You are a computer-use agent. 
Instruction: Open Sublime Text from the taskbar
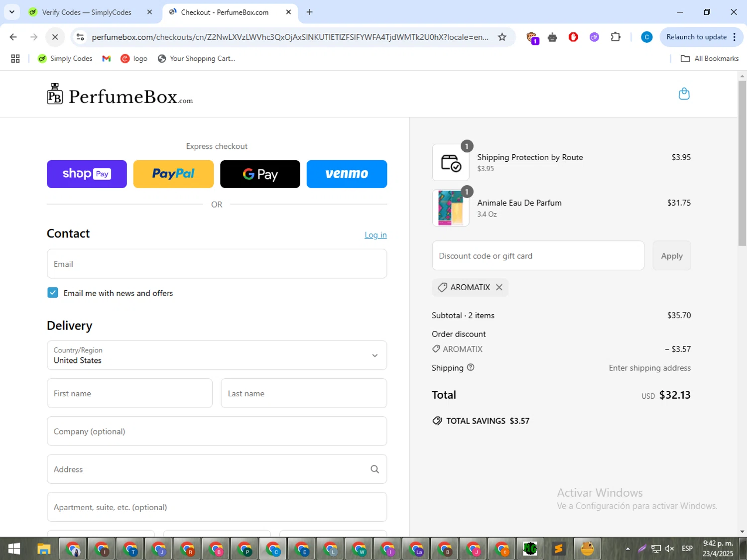tap(559, 549)
